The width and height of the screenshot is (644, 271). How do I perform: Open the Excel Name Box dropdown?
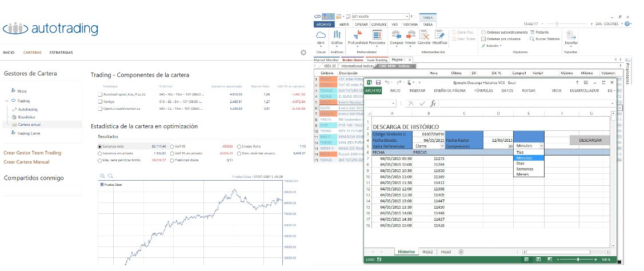394,103
